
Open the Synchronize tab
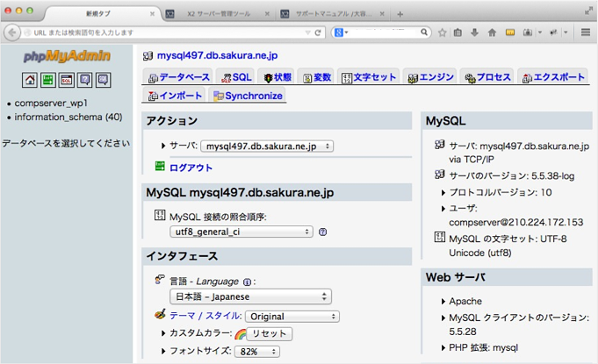coord(248,96)
